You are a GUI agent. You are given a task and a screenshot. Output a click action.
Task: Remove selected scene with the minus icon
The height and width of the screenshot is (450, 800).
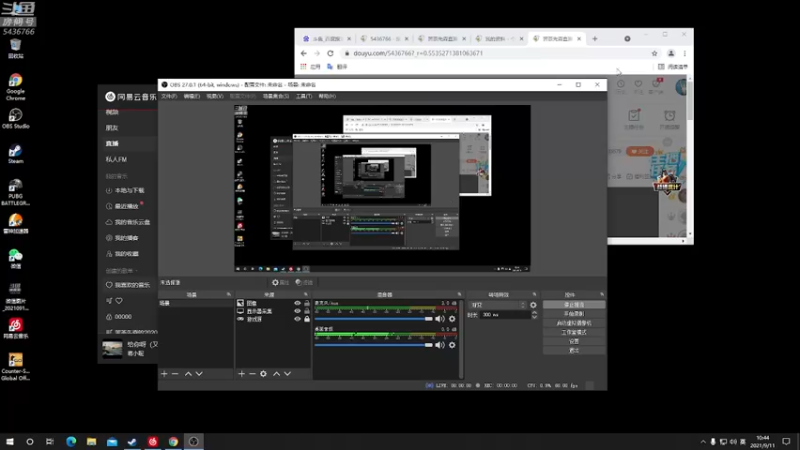point(175,374)
